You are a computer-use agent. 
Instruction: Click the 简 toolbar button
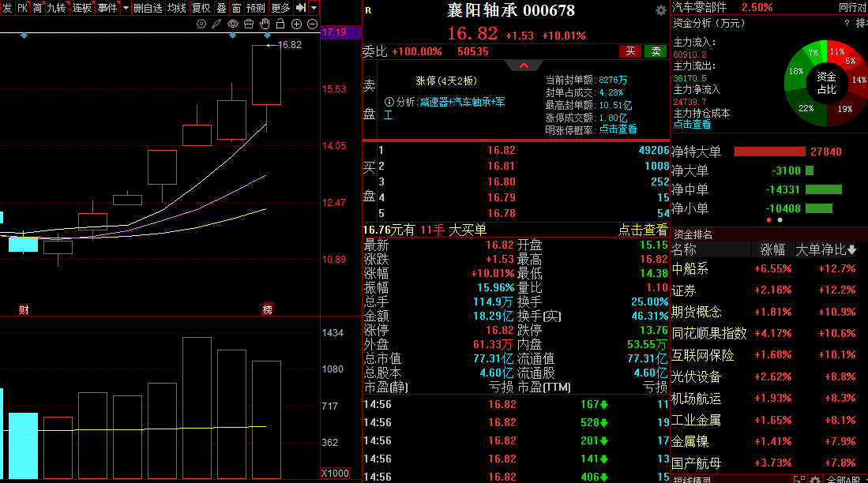point(37,8)
